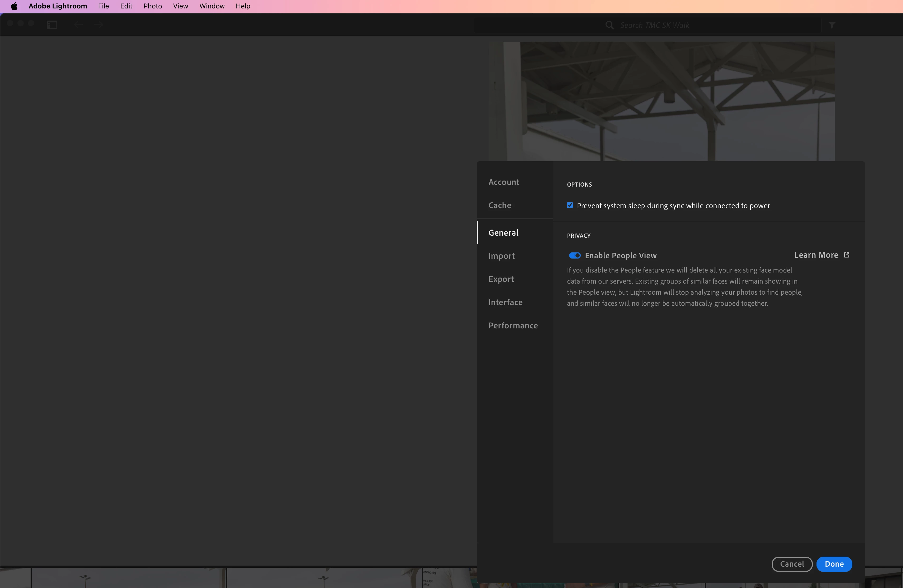Uncheck Prevent system sleep during sync

[x=570, y=205]
